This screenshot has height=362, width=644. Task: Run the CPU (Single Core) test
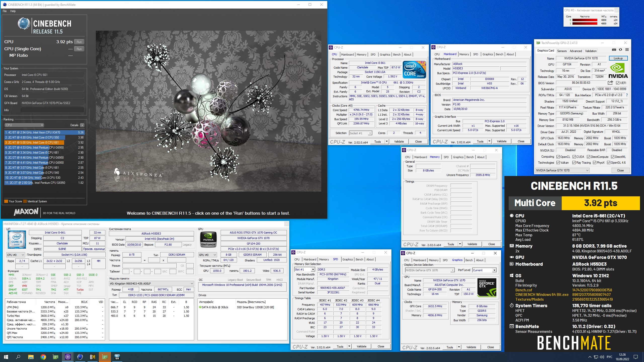(x=79, y=49)
